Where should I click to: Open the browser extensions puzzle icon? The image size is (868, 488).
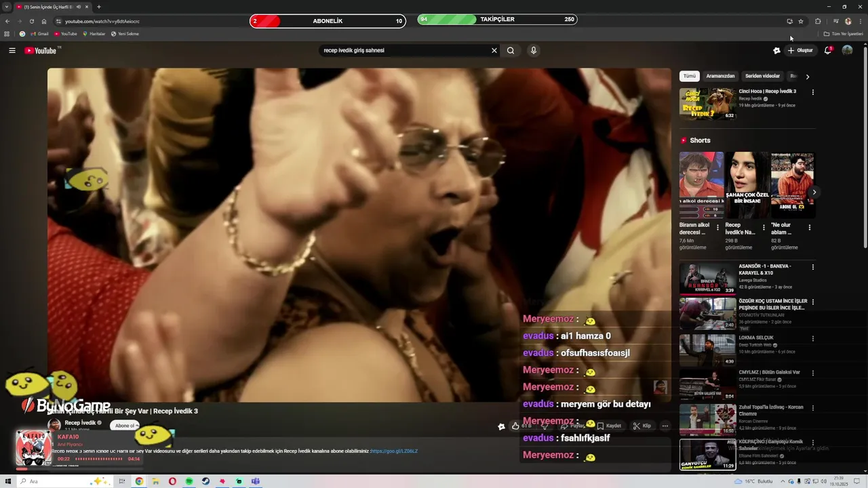point(818,21)
